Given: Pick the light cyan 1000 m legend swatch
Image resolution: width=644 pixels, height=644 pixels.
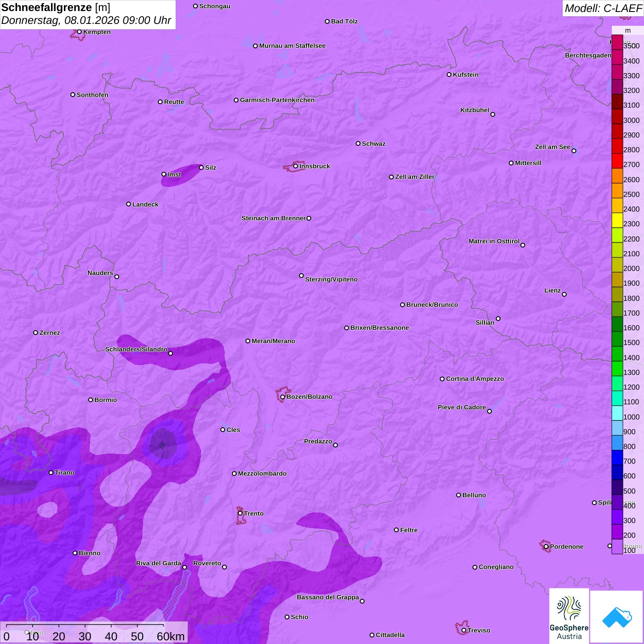Looking at the screenshot, I should [617, 413].
